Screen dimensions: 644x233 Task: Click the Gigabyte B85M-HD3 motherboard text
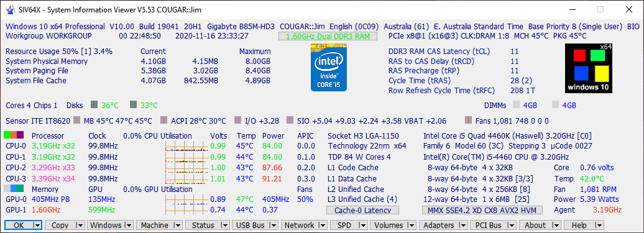point(241,26)
